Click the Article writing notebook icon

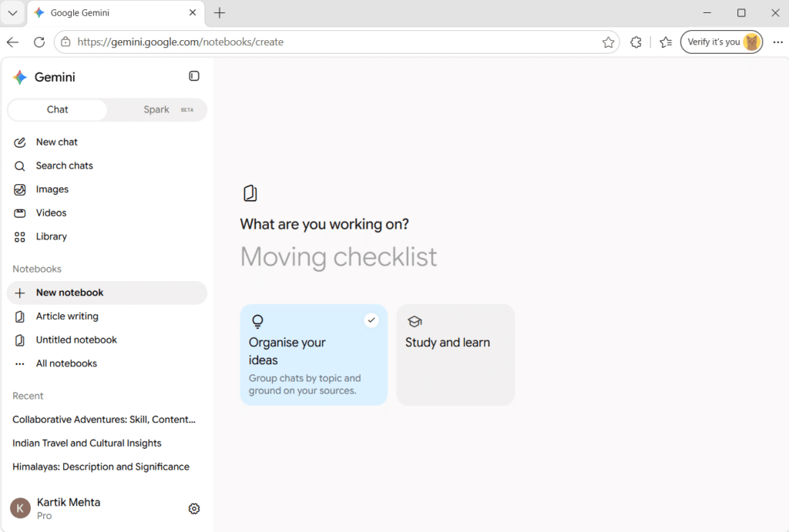coord(19,316)
